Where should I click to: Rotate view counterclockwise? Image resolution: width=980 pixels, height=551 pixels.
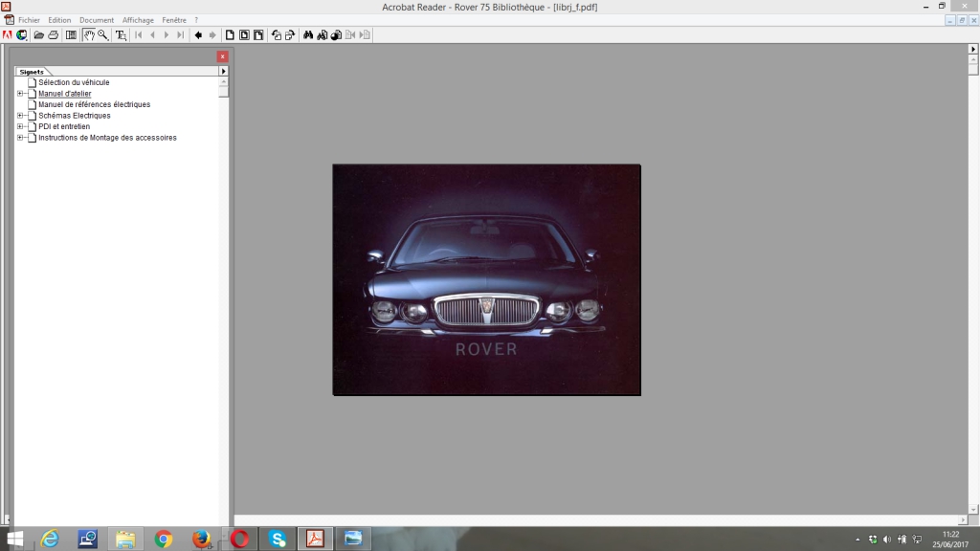click(x=277, y=35)
